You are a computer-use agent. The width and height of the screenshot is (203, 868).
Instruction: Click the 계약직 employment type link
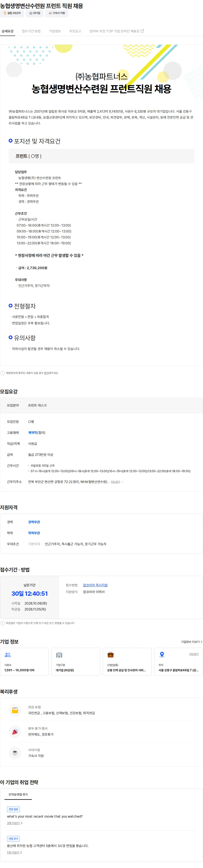[x=32, y=433]
